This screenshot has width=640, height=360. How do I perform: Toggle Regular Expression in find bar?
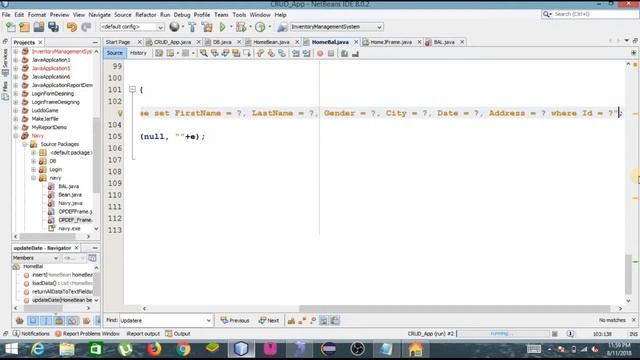pyautogui.click(x=313, y=320)
